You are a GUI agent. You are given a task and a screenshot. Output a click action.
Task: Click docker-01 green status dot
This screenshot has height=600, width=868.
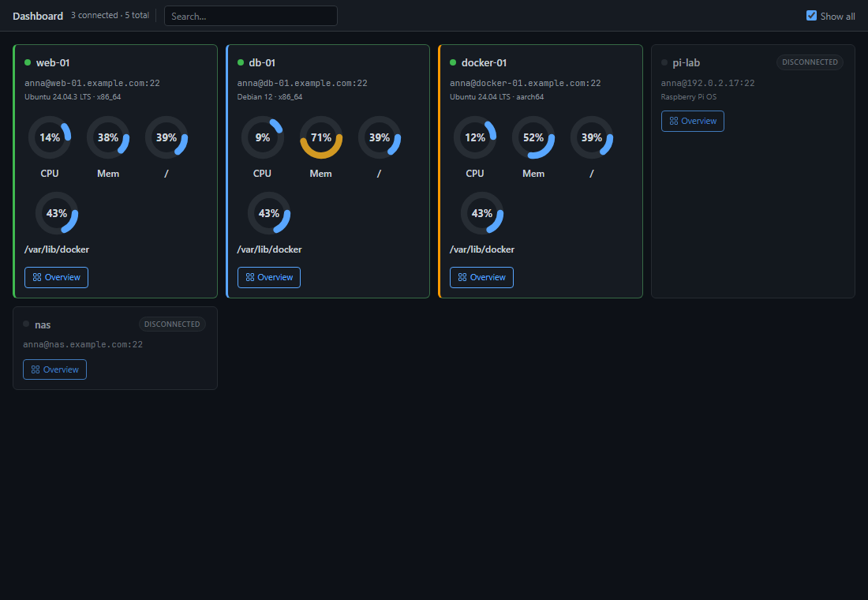(453, 62)
